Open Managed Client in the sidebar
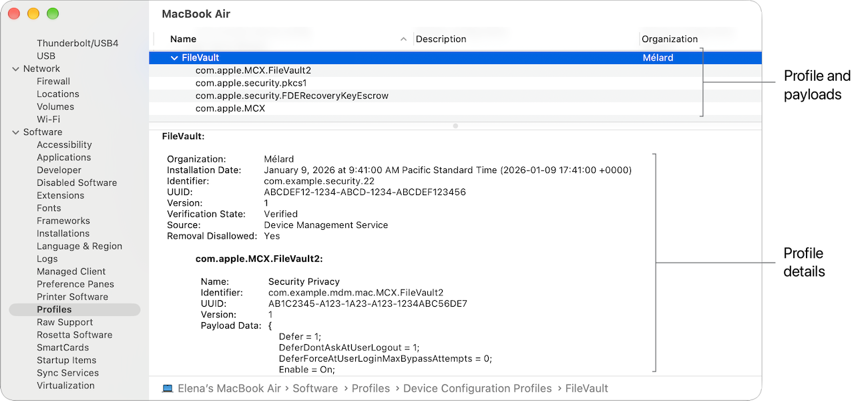868x401 pixels. [x=71, y=272]
